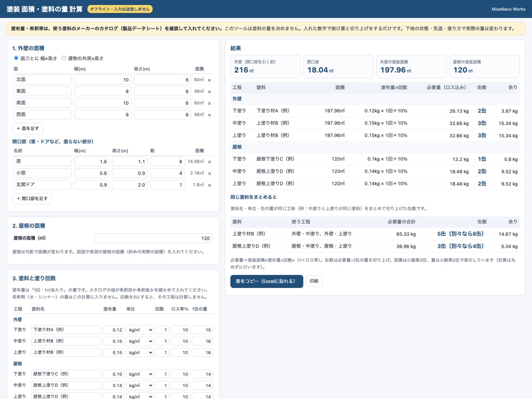532x399 pixels.
Task: Click the 5缶（別々なら6缶） result
Action: pyautogui.click(x=460, y=234)
